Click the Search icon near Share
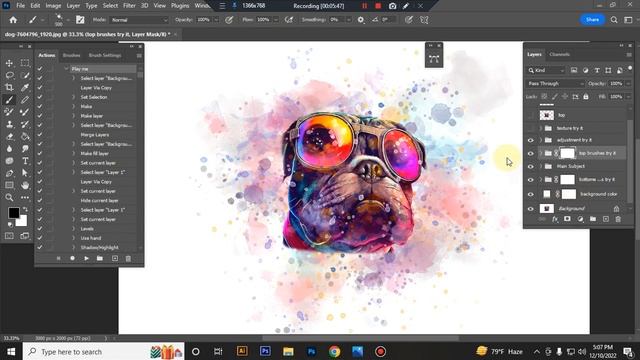The image size is (640, 360). click(x=614, y=20)
